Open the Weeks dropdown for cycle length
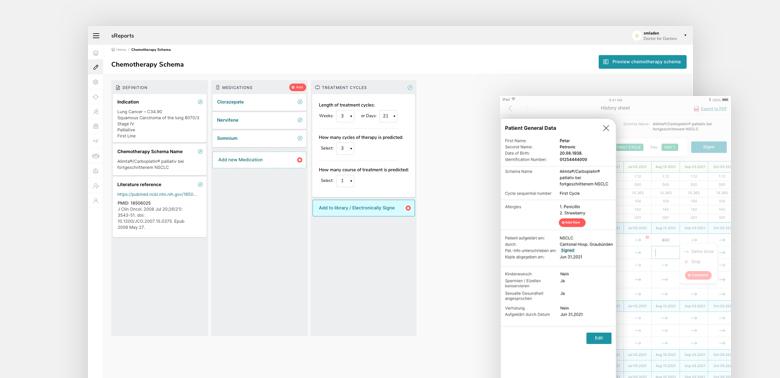 click(x=345, y=116)
